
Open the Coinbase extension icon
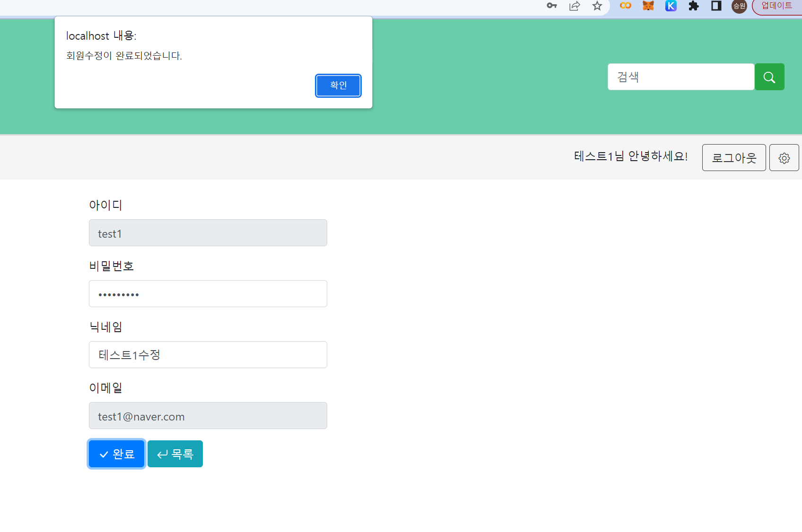(625, 7)
